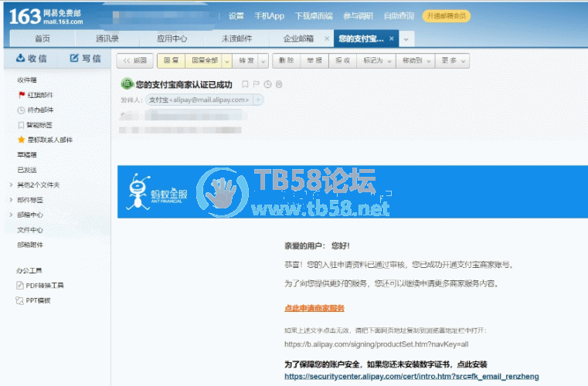The height and width of the screenshot is (386, 588).
Task: Click the 蚂蚁金服 Ant Financial banner logo
Action: point(156,191)
